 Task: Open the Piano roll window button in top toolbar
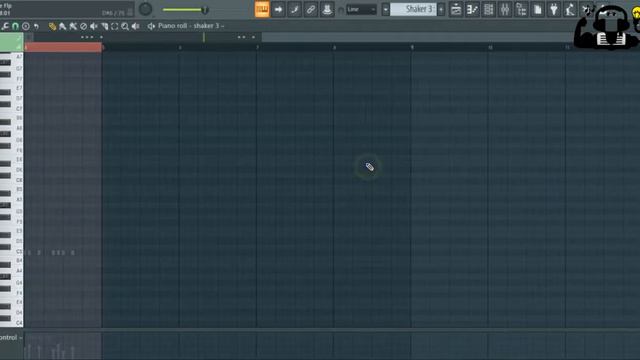472,9
